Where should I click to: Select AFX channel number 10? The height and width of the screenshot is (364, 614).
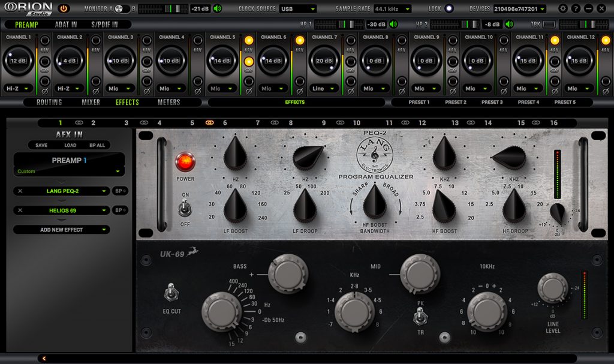[356, 123]
